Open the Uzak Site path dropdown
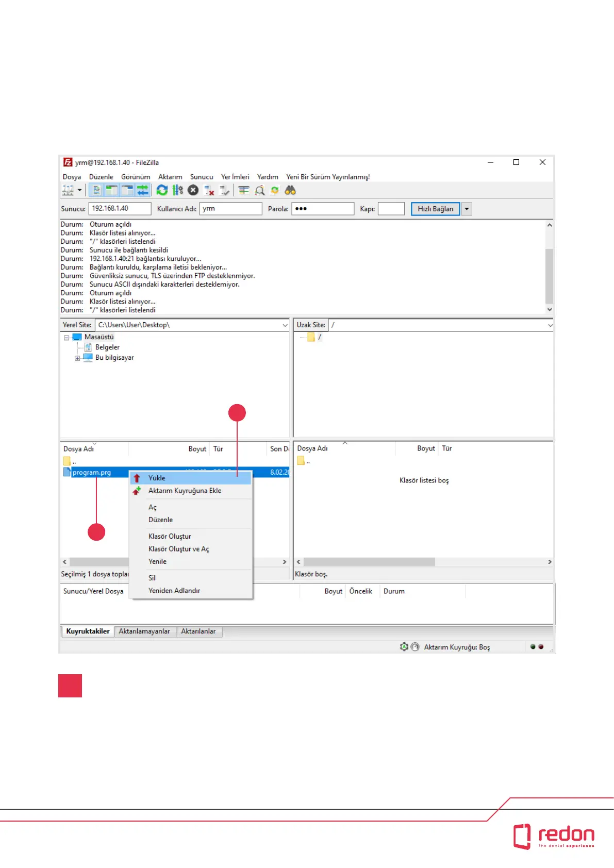The width and height of the screenshot is (614, 868). (x=550, y=325)
